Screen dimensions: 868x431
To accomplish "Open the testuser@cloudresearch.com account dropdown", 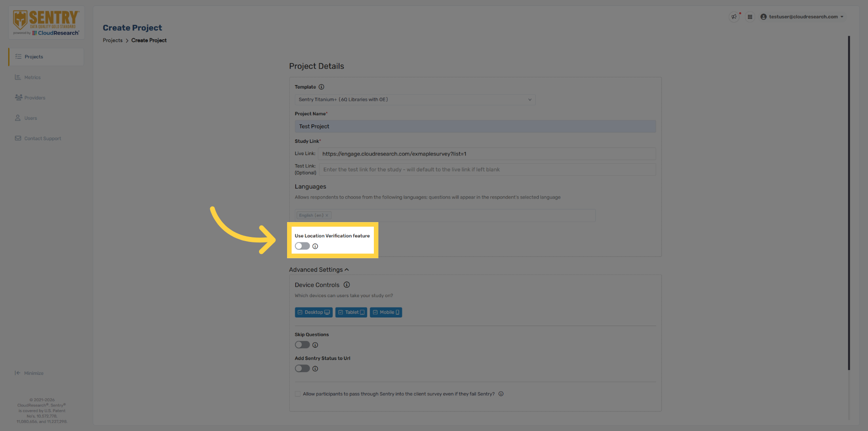I will pos(842,17).
